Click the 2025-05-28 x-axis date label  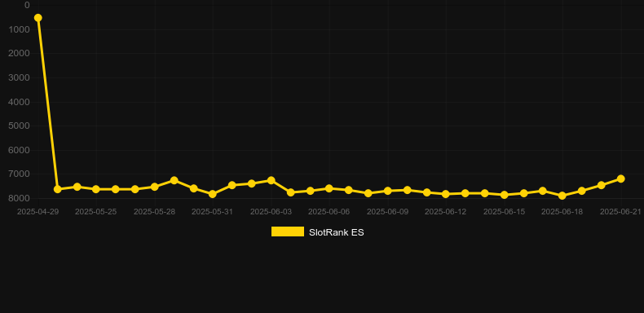coord(154,212)
